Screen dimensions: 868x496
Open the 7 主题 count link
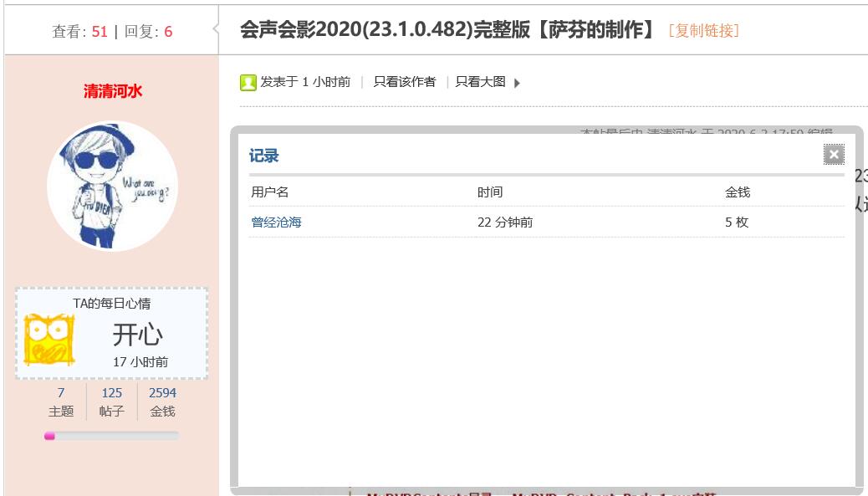[x=61, y=392]
